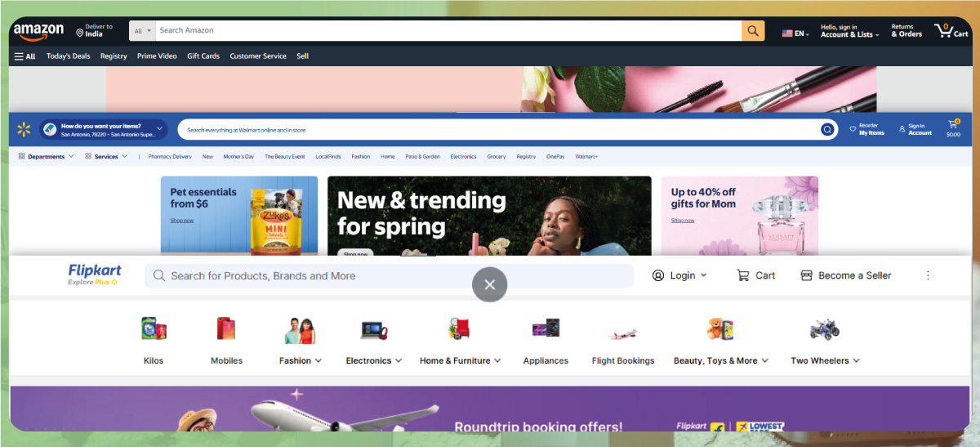Open Flipkart Appliances category
Image resolution: width=980 pixels, height=447 pixels.
pyautogui.click(x=546, y=339)
